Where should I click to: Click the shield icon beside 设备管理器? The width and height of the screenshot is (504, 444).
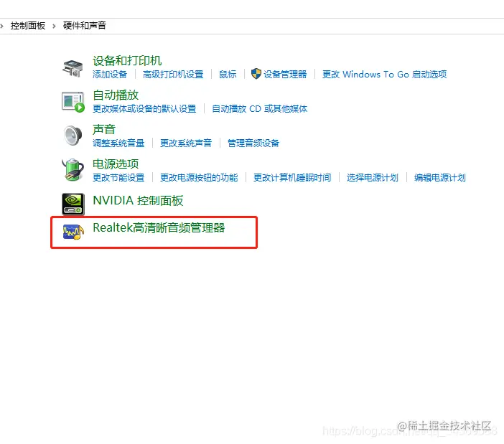256,74
